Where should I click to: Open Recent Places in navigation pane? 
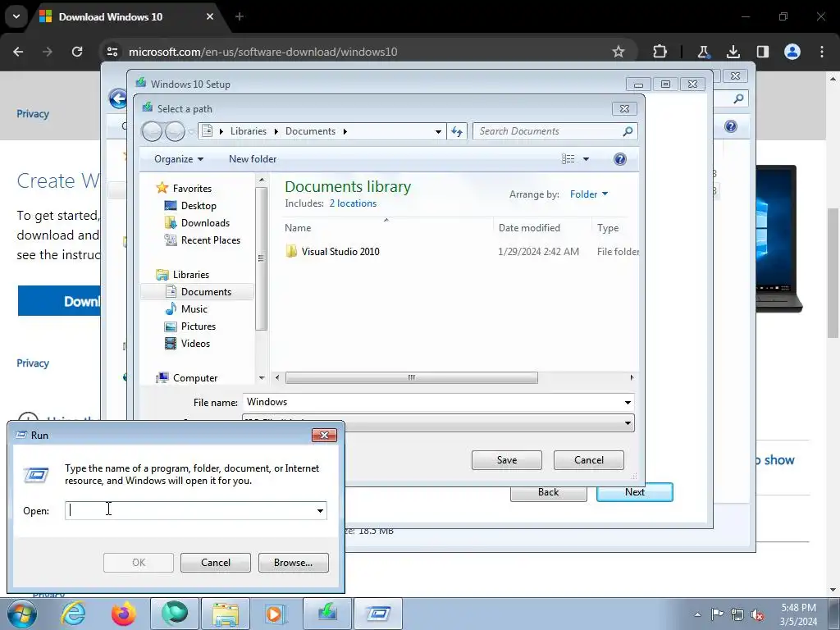(210, 240)
